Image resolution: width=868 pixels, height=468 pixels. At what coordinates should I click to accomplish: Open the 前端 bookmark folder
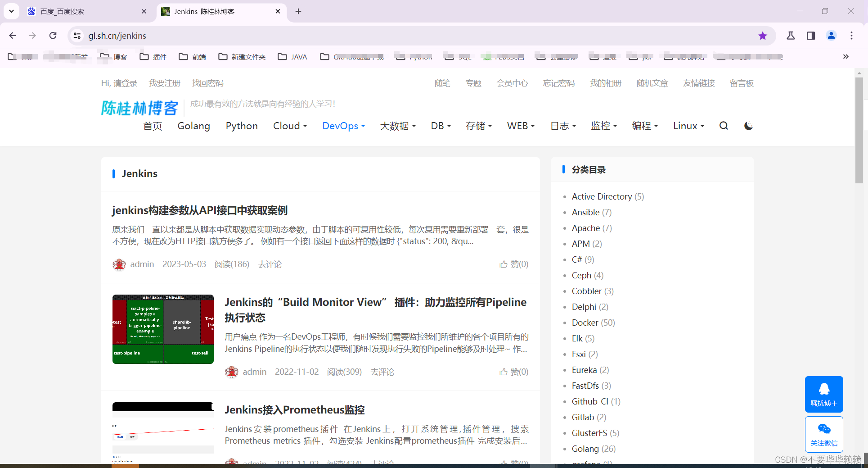click(x=193, y=57)
